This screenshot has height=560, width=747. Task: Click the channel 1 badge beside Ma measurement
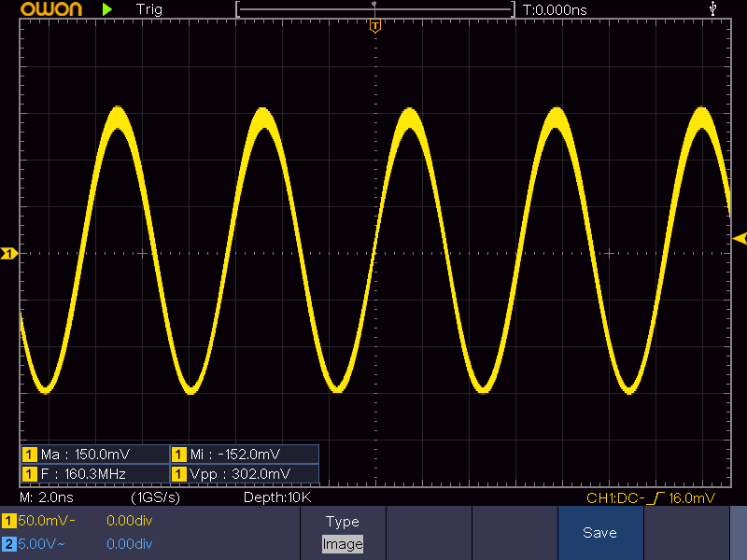coord(30,455)
